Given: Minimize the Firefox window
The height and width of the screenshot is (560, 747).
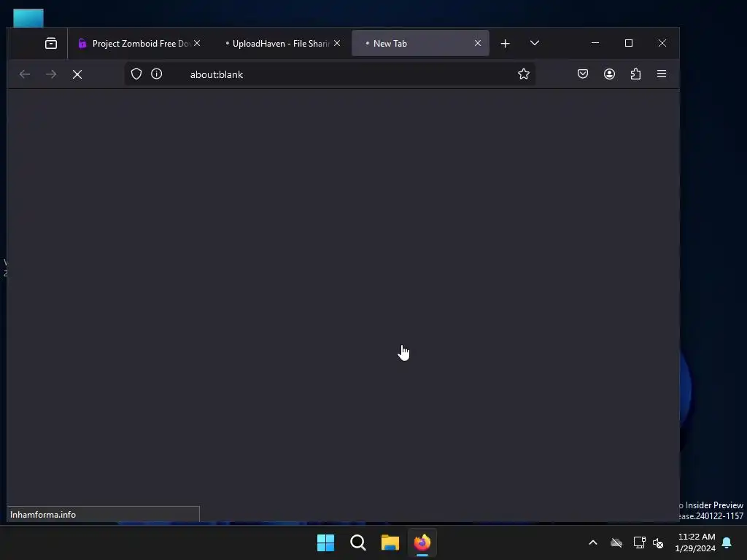Looking at the screenshot, I should 595,43.
